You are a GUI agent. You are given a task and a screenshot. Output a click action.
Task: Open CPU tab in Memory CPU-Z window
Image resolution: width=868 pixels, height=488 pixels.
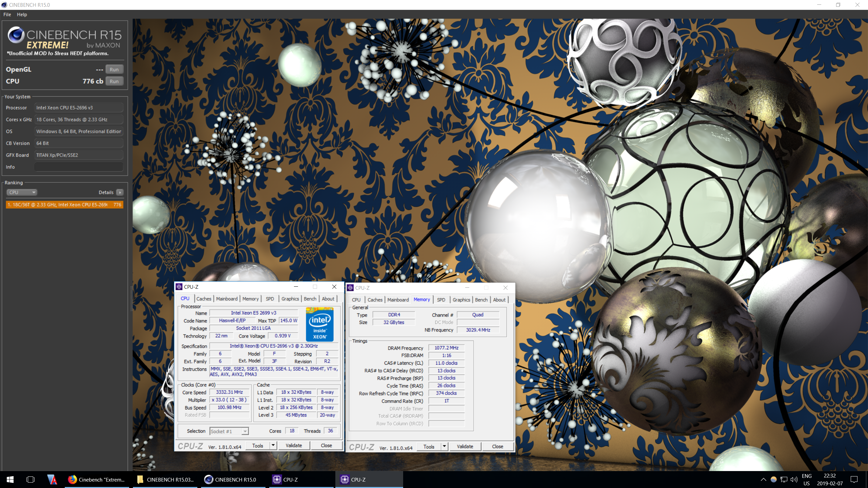point(356,300)
